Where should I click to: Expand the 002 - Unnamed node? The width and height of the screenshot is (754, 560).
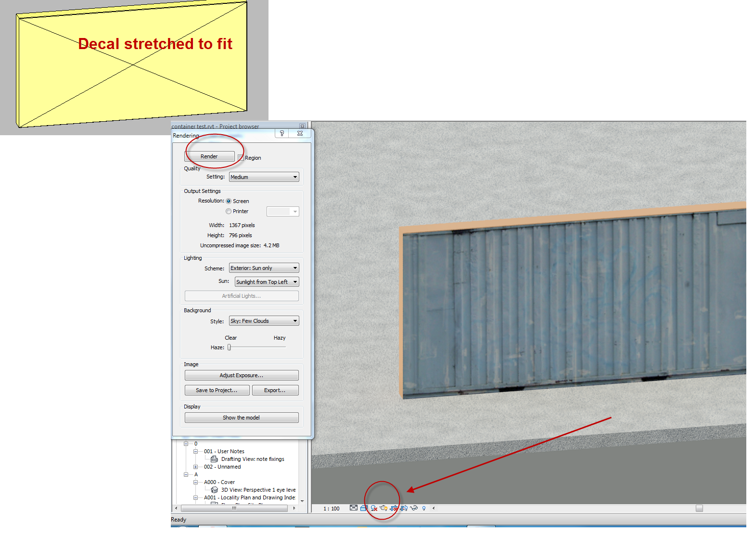pyautogui.click(x=196, y=467)
